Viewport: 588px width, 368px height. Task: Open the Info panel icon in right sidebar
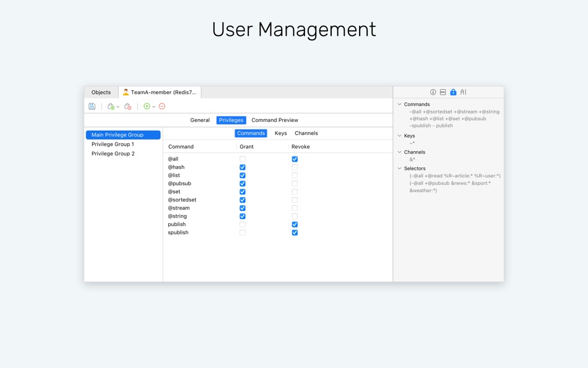point(433,92)
